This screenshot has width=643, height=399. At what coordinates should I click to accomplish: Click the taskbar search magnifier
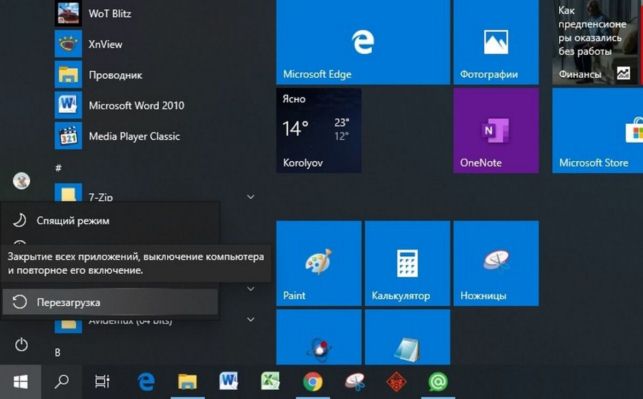coord(62,382)
